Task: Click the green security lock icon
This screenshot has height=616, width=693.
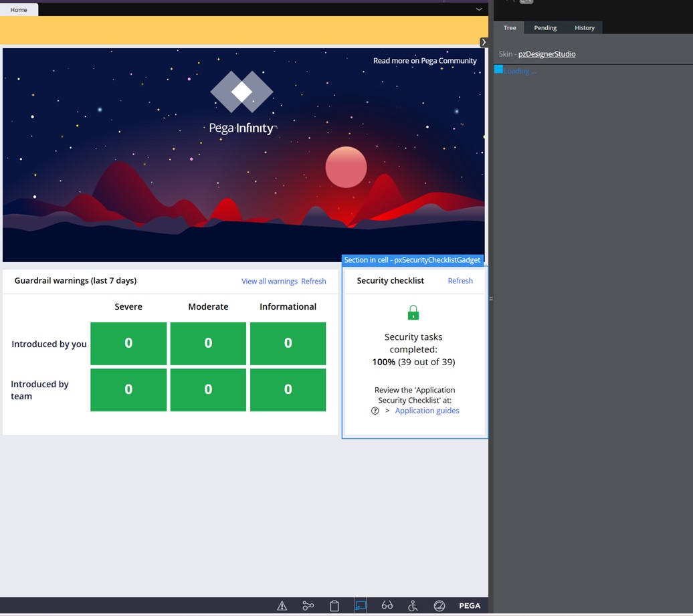Action: coord(413,313)
